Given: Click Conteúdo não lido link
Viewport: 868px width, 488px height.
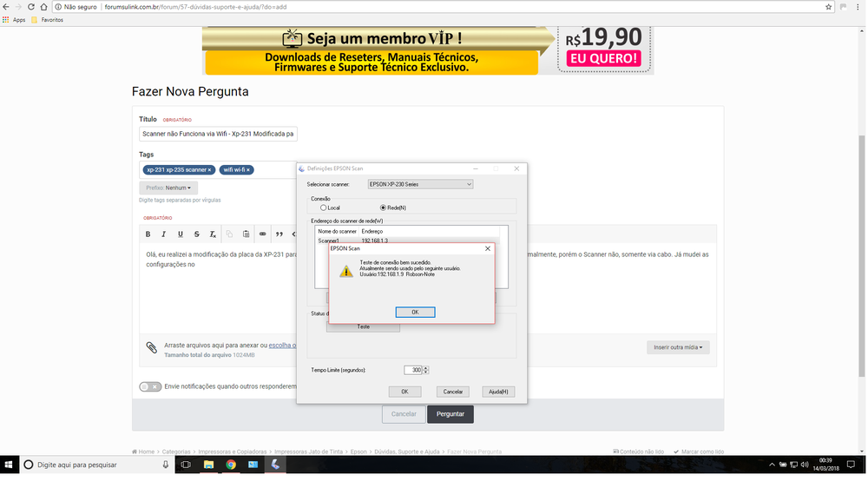Looking at the screenshot, I should coord(638,452).
